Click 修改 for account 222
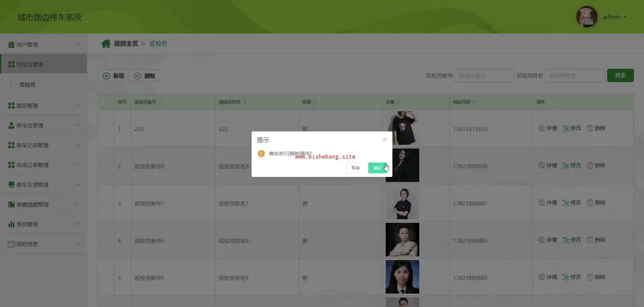Viewport: 644px width, 307px height. [572, 128]
